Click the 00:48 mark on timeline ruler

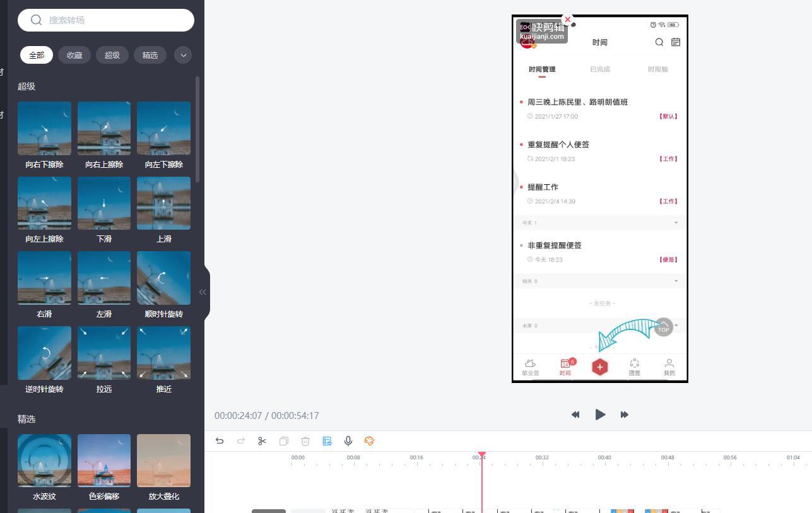coord(668,457)
